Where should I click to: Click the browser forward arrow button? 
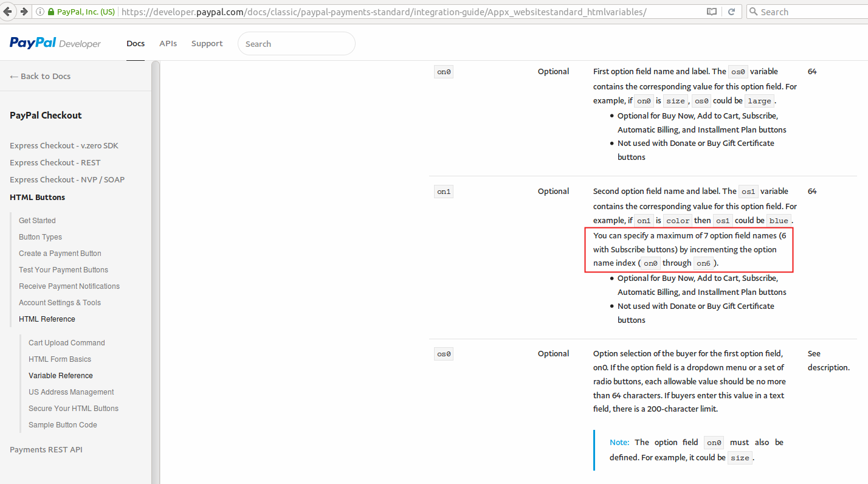point(24,12)
